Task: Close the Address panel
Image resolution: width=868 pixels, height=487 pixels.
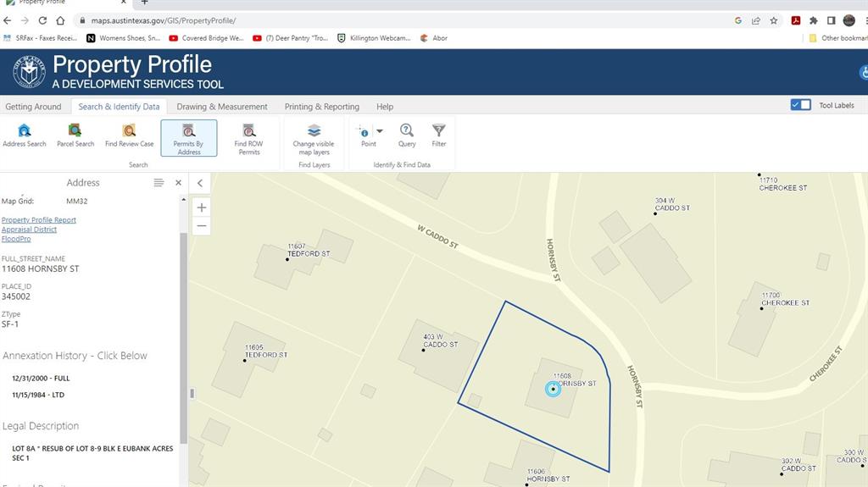Action: click(178, 183)
